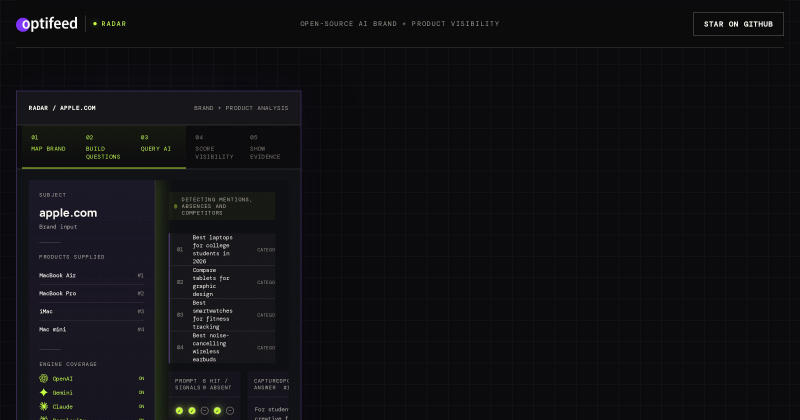Click the Star on GitHub button
The height and width of the screenshot is (420, 800).
coord(738,24)
